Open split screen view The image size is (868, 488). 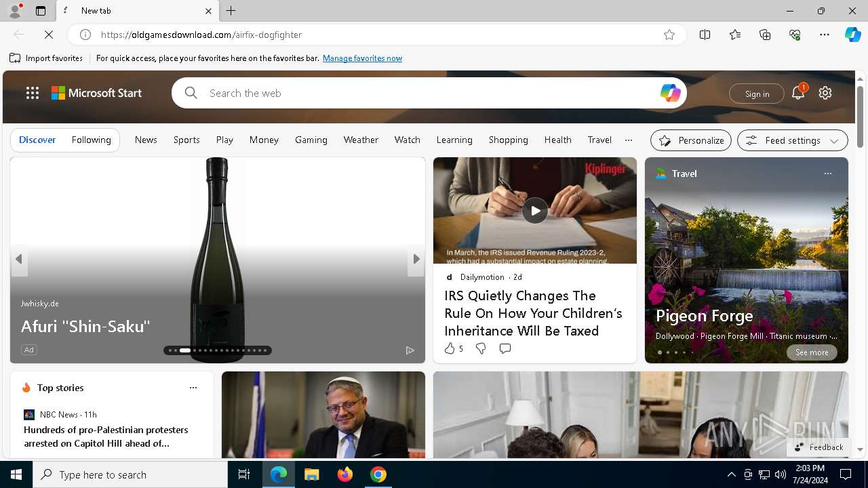705,35
